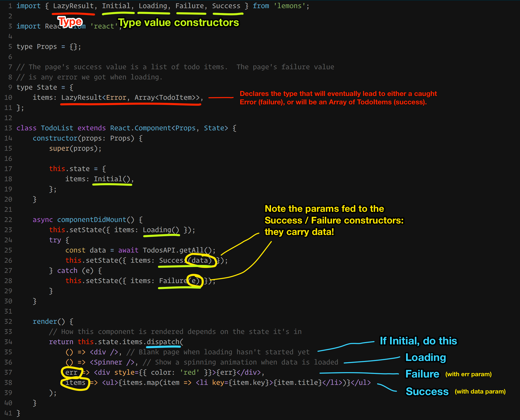The image size is (520, 420).
Task: Click the circled (e) argument of Failure
Action: click(194, 281)
